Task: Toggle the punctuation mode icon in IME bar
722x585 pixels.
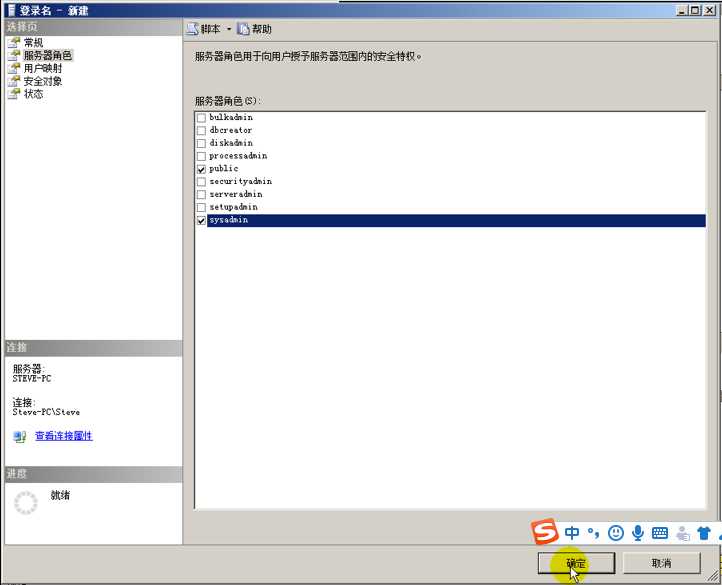Action: click(594, 533)
